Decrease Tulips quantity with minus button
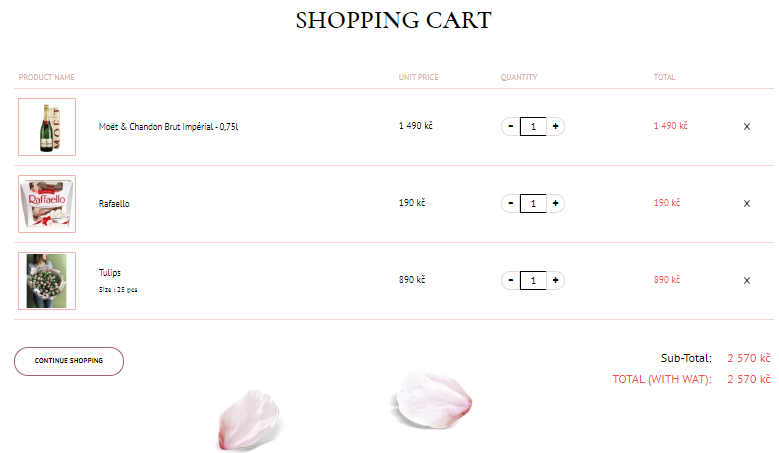 coord(511,280)
